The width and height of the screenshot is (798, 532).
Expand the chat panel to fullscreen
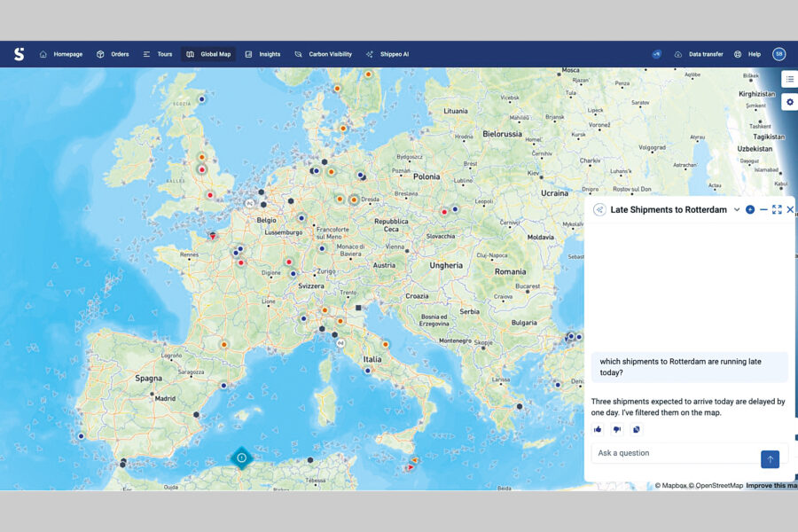click(x=777, y=210)
